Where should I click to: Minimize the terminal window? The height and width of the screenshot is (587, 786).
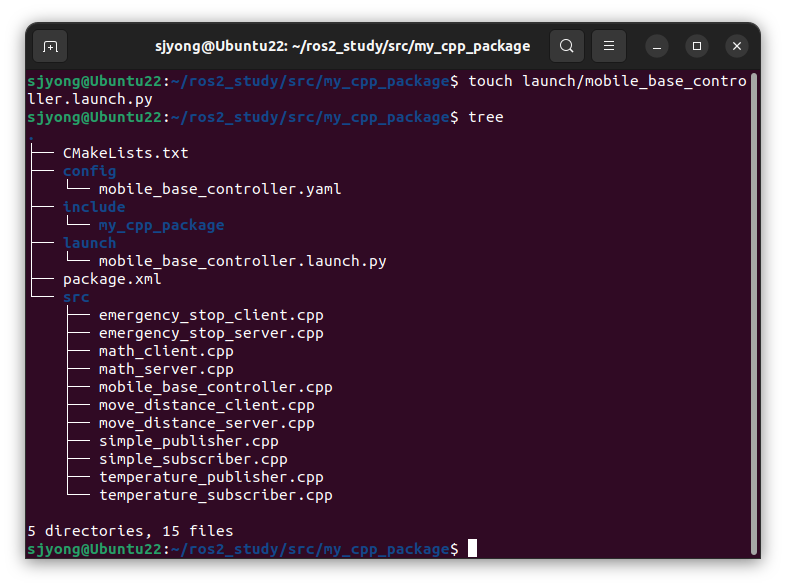(657, 46)
